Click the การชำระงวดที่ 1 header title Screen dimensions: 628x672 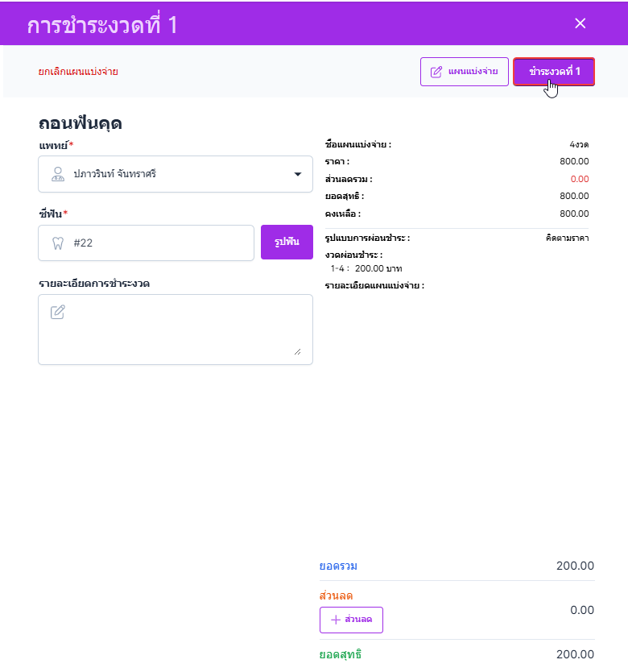[102, 25]
